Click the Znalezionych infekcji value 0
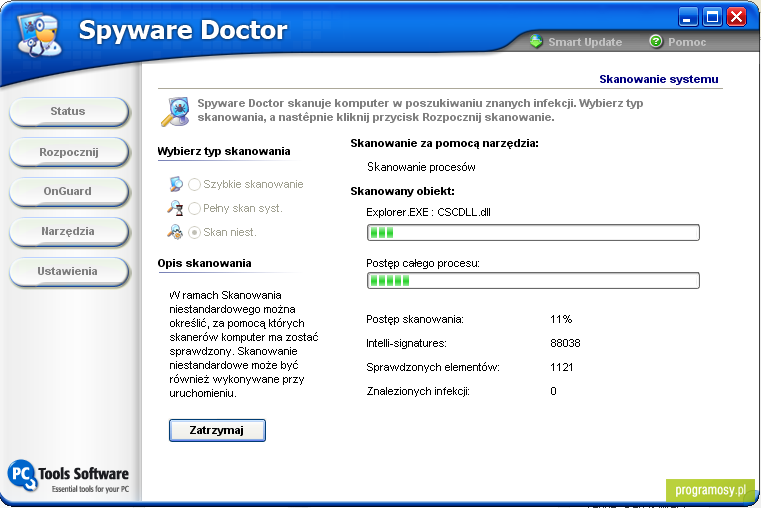 (x=553, y=391)
